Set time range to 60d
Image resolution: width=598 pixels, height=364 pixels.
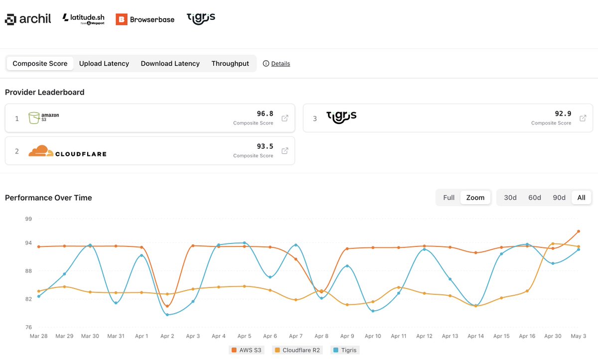tap(535, 198)
